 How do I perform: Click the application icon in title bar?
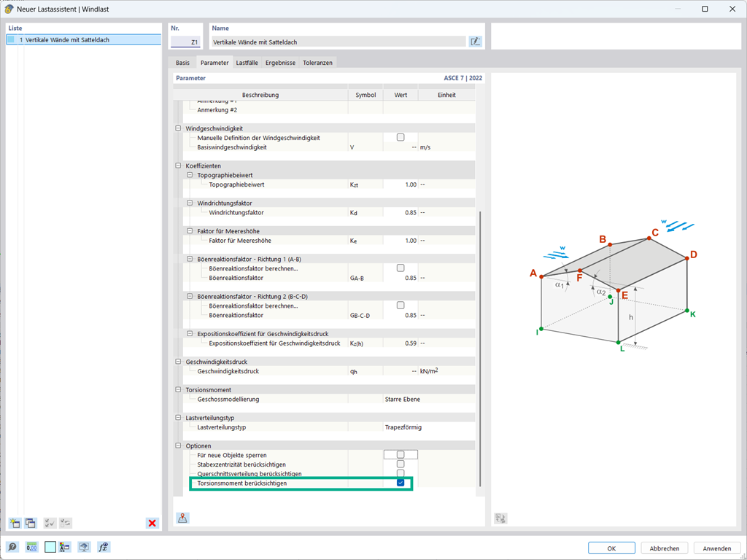8,9
